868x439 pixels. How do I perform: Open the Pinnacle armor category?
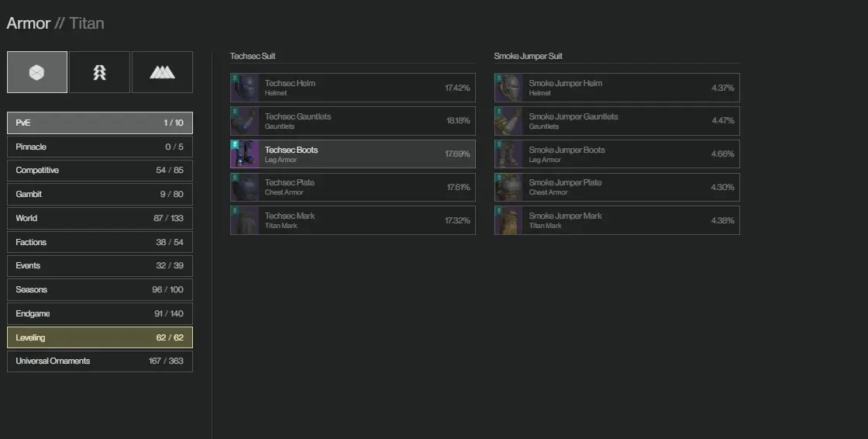click(100, 147)
